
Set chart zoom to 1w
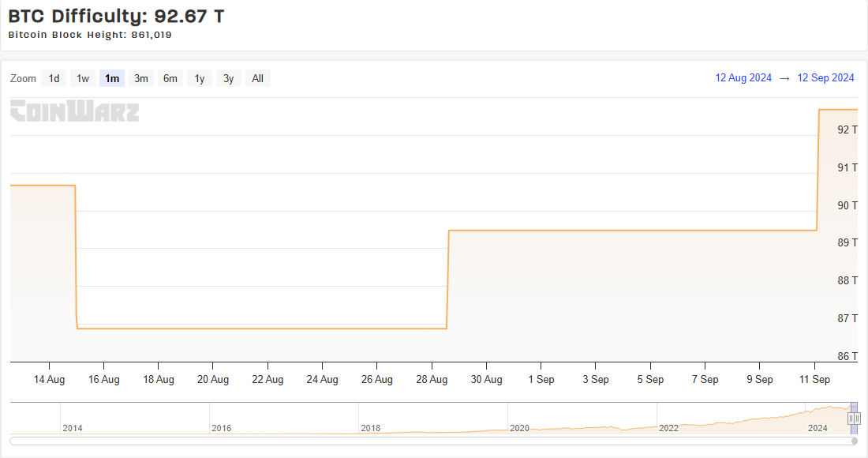83,78
